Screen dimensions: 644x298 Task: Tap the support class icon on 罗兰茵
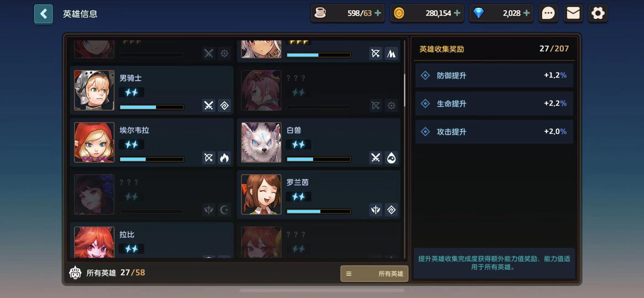coord(376,210)
